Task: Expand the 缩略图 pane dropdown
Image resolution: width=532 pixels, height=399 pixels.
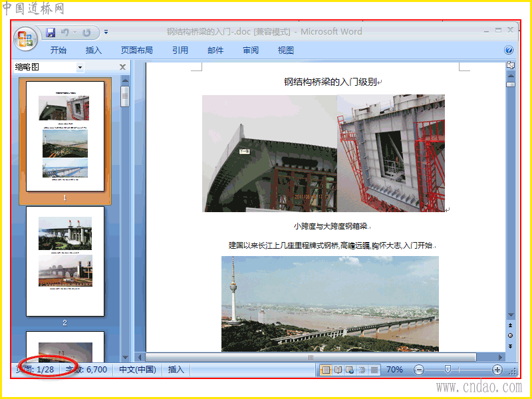Action: 80,67
